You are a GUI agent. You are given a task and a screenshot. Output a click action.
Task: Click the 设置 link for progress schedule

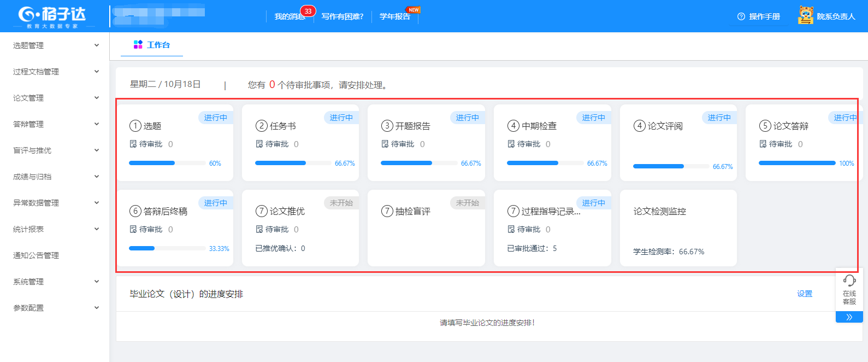[x=804, y=294]
